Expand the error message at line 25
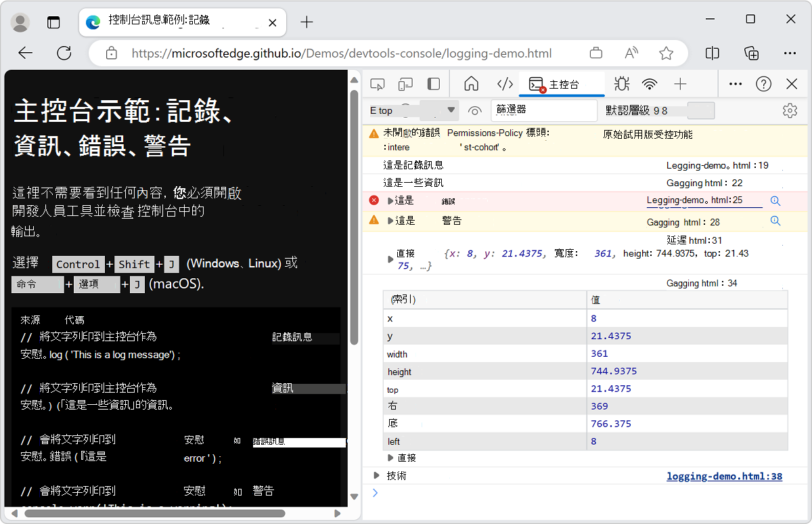Screen dimensions: 812x524 click(x=391, y=200)
